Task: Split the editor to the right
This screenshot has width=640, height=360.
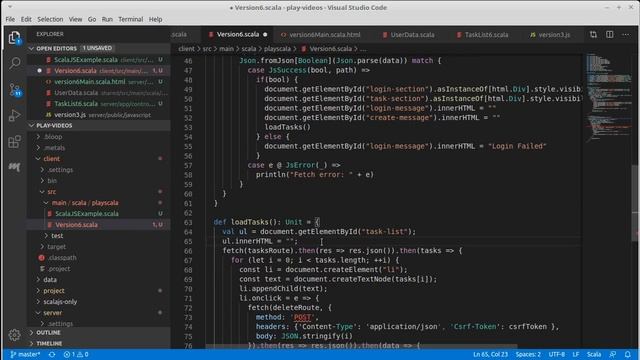Action: pyautogui.click(x=609, y=35)
